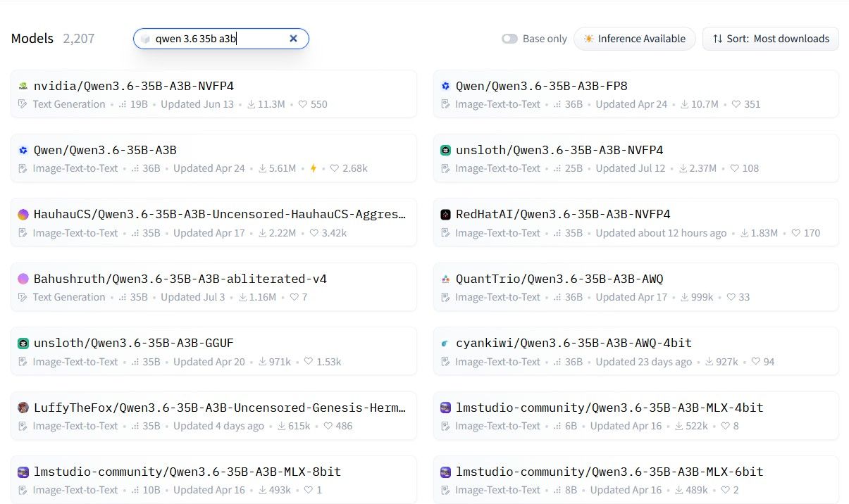Click the Qwen avatar on Qwen3.6-35B-A3B-FP8
This screenshot has height=504, width=849.
pyautogui.click(x=445, y=86)
